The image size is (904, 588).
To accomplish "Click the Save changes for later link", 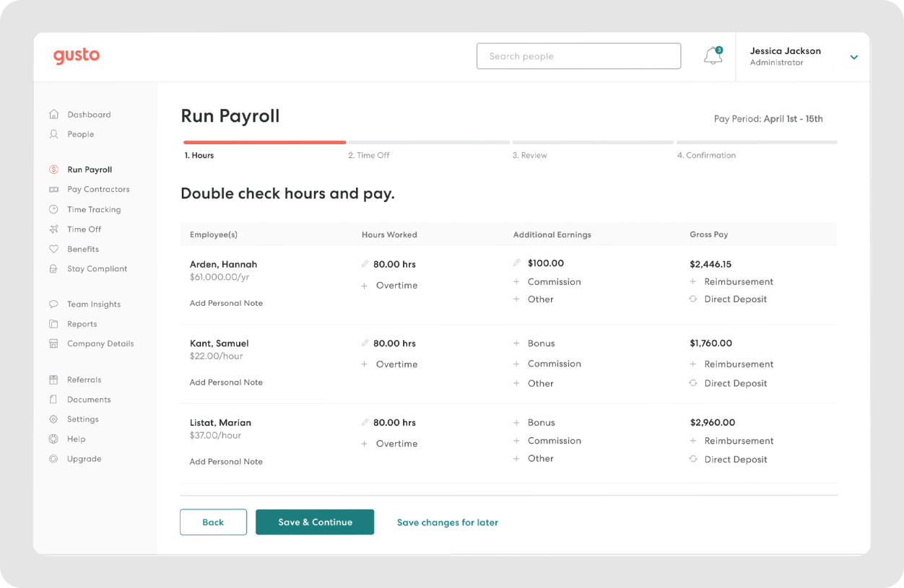I will coord(448,522).
